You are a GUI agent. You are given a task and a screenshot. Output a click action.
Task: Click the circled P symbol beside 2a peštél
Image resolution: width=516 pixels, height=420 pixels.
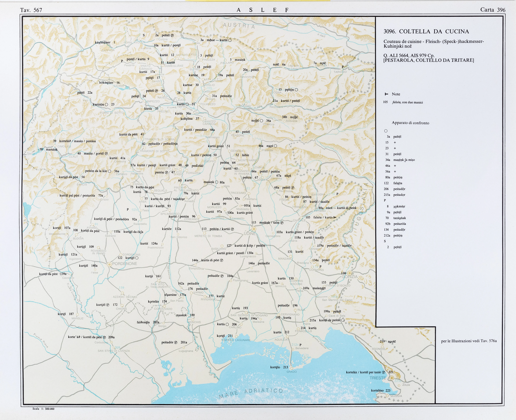coord(172,35)
